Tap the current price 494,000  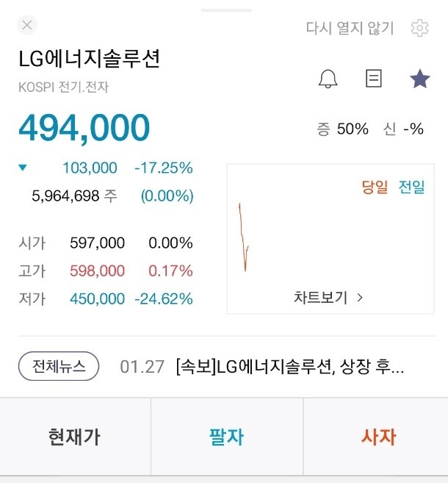click(84, 128)
